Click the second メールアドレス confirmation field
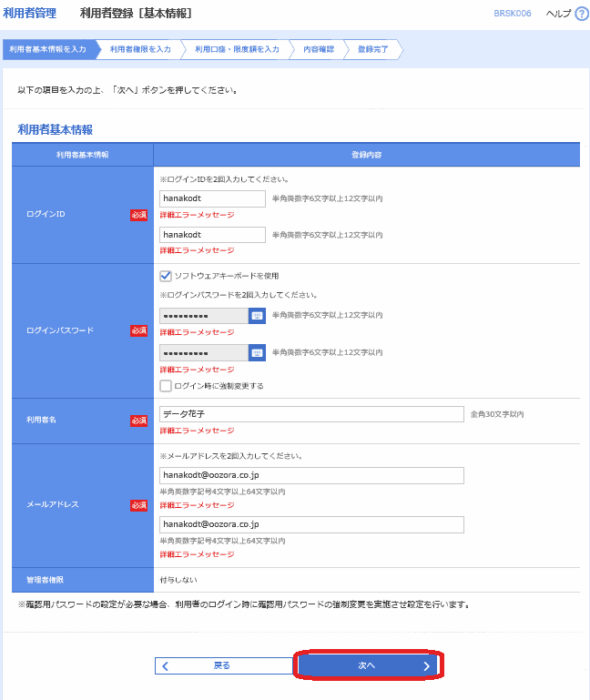Viewport: 590px width, 700px height. [311, 524]
